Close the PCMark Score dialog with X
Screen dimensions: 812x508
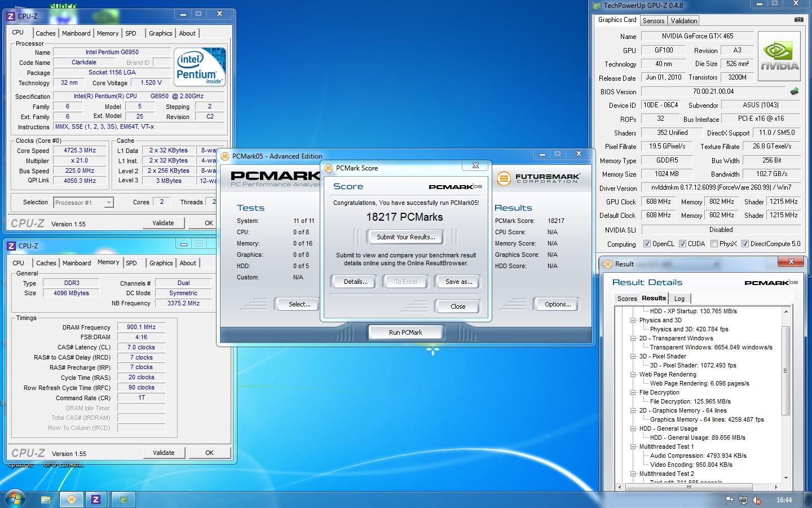click(475, 165)
